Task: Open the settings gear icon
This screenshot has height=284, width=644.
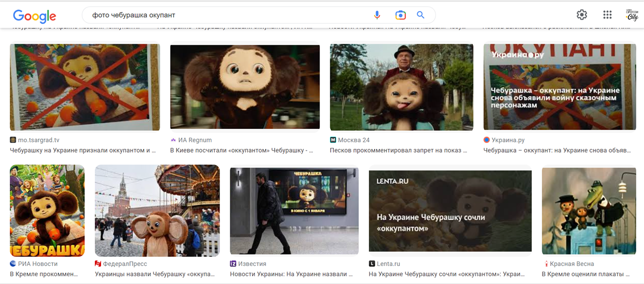Action: 582,15
